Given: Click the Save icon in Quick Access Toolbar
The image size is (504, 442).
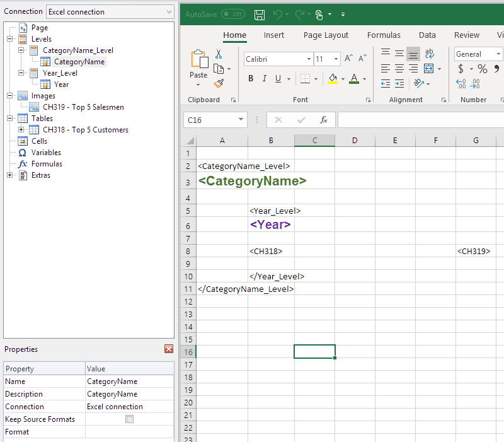Looking at the screenshot, I should click(259, 14).
